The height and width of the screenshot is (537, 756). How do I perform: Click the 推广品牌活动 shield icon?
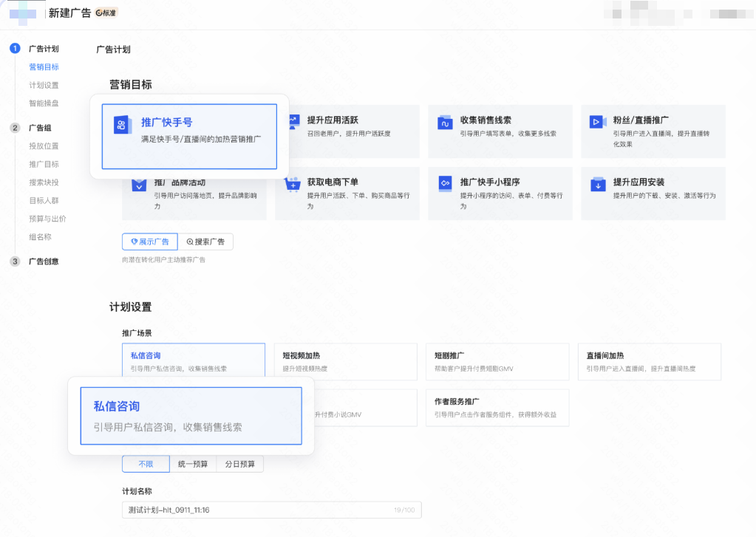[x=138, y=185]
